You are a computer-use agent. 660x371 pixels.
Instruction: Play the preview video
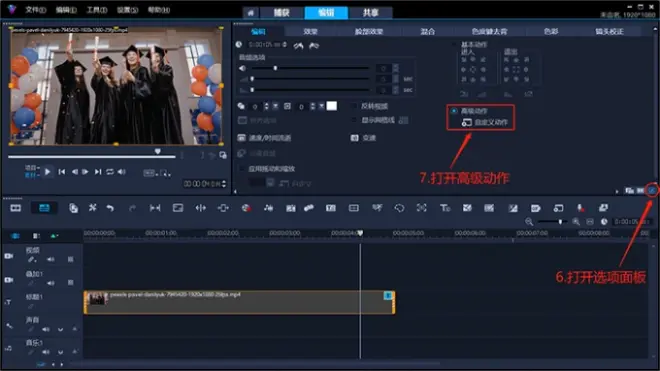(48, 172)
